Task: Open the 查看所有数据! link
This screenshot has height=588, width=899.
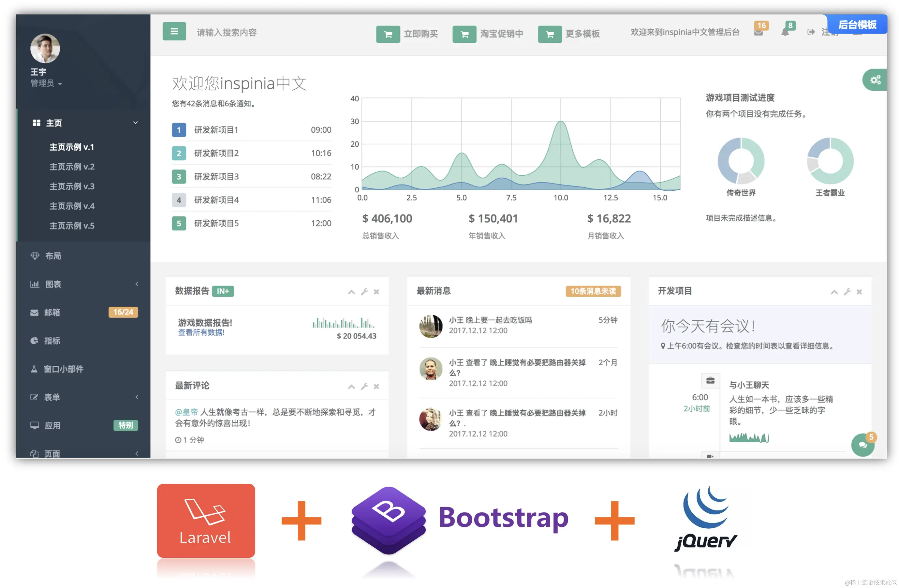Action: click(x=201, y=332)
